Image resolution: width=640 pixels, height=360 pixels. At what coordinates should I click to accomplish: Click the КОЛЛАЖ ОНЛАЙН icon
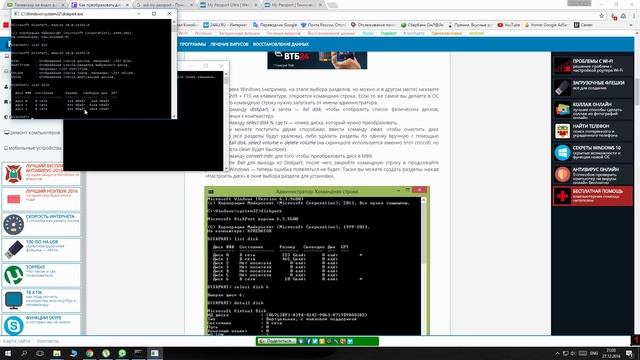tap(562, 109)
